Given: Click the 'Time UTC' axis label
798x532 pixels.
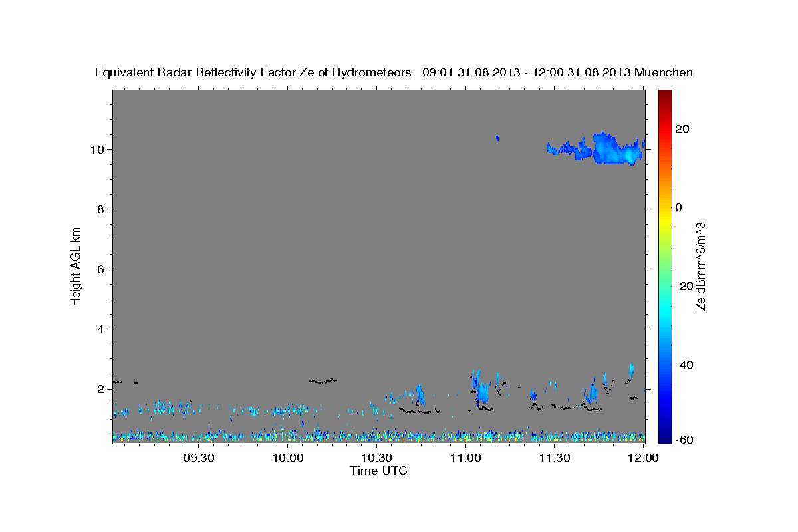Looking at the screenshot, I should click(378, 471).
